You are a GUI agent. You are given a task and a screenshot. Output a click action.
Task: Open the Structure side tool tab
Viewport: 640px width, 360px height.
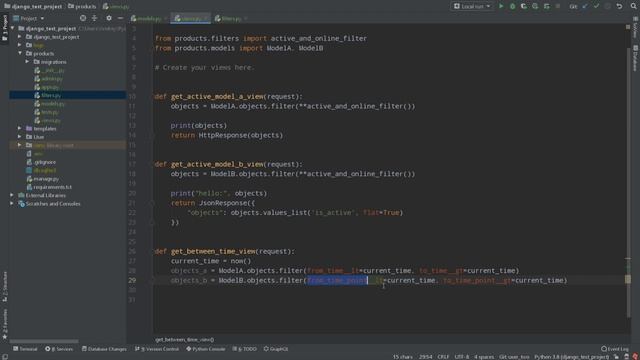point(4,286)
